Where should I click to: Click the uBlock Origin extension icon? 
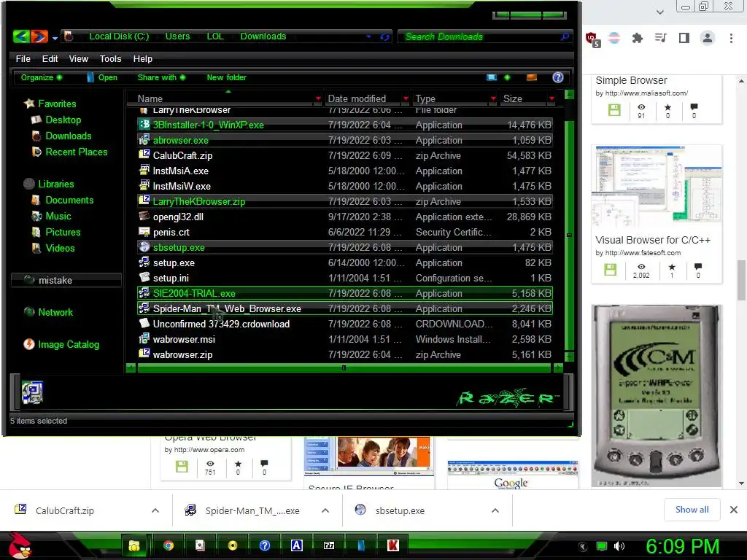click(x=592, y=39)
